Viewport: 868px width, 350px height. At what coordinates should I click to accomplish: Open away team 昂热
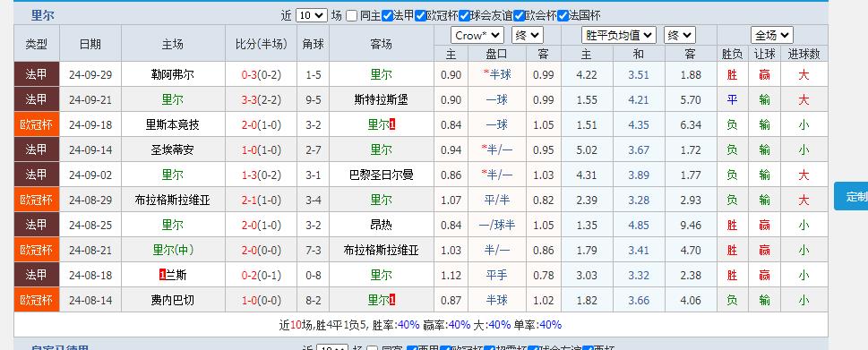click(382, 225)
